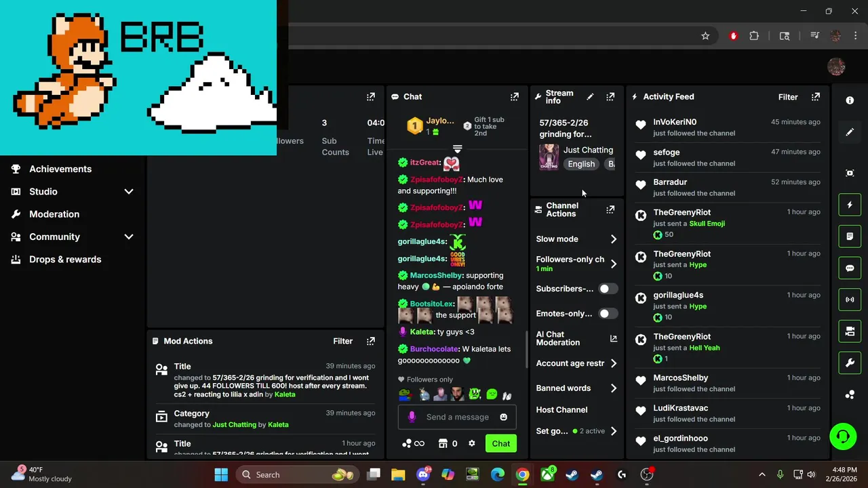The width and height of the screenshot is (868, 488).
Task: Click el_gordinhooo in the Activity Feed
Action: coord(680,439)
